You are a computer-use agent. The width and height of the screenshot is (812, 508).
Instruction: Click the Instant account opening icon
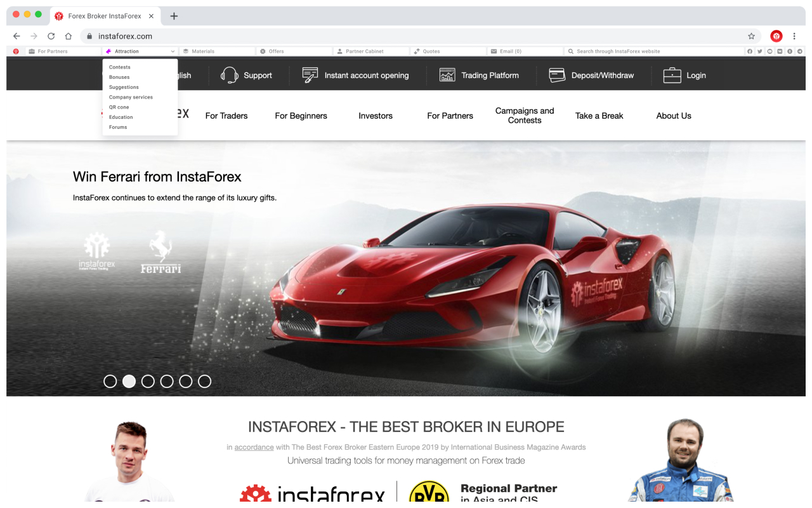(310, 75)
